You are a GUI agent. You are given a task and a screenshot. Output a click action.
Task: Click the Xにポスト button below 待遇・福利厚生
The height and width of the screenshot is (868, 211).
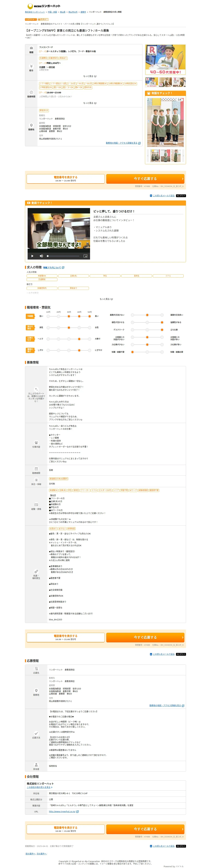(181, 654)
